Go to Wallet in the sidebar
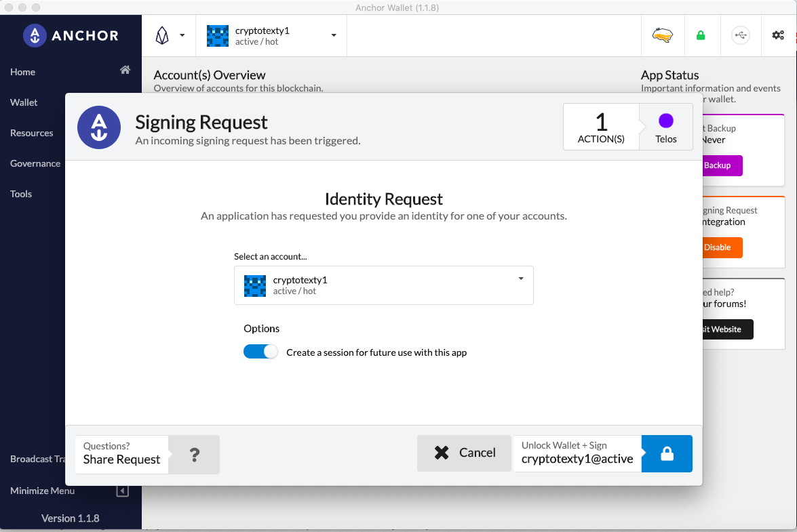The image size is (797, 532). [23, 102]
